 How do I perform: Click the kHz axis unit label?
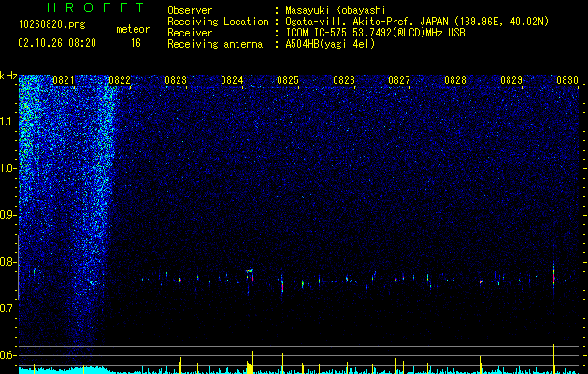point(8,76)
